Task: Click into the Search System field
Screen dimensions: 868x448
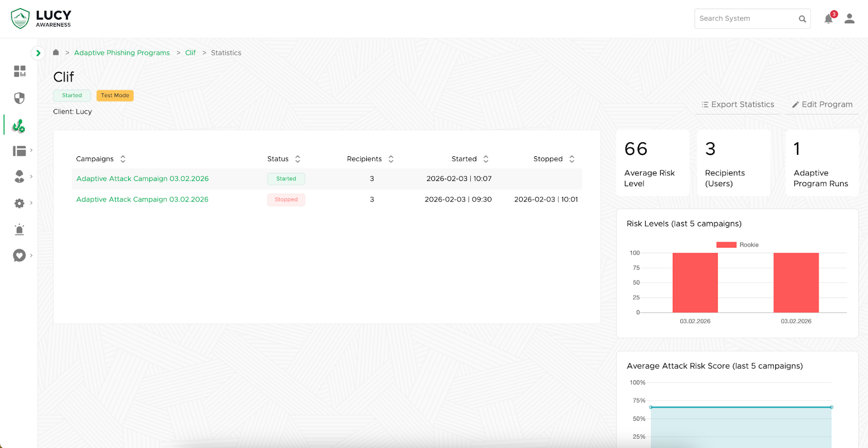Action: [x=746, y=18]
